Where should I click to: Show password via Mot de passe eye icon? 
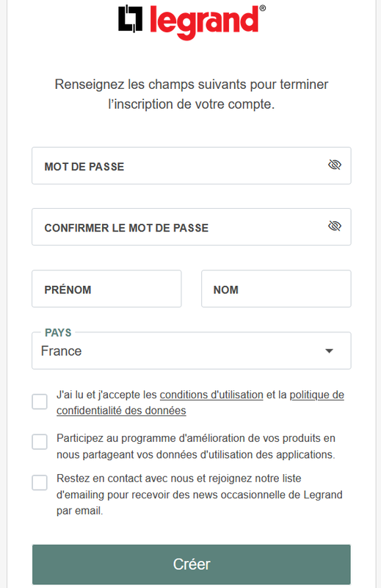335,165
